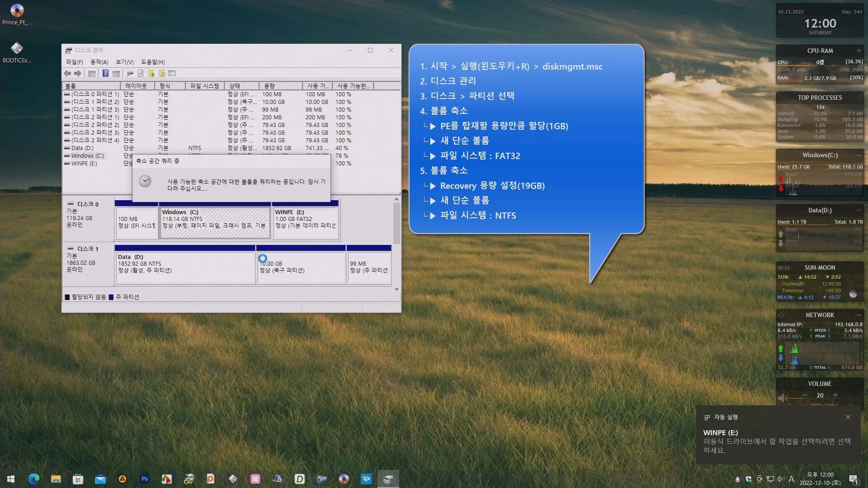Screen dimensions: 868x488
Task: Expand the CPU-RAM widget with plus
Action: pos(859,51)
